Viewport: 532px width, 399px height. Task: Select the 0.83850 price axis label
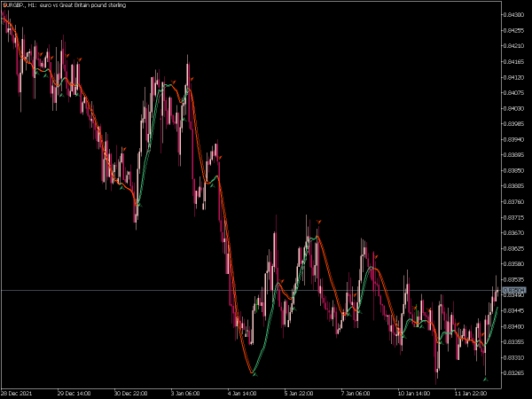(513, 170)
